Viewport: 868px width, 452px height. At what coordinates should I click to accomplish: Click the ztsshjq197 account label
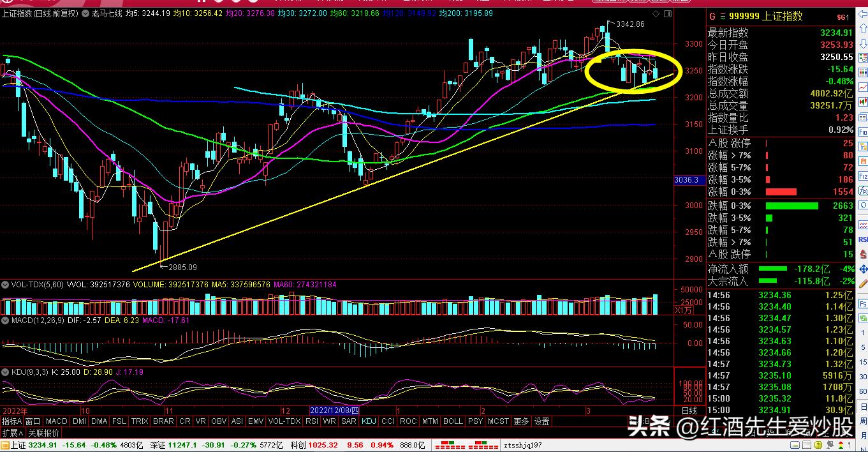(523, 445)
